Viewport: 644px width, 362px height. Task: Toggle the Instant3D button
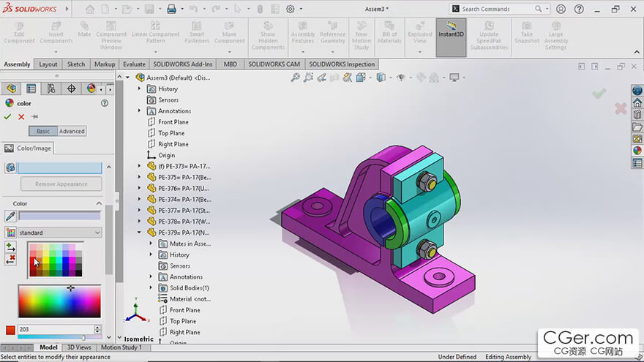pos(451,37)
